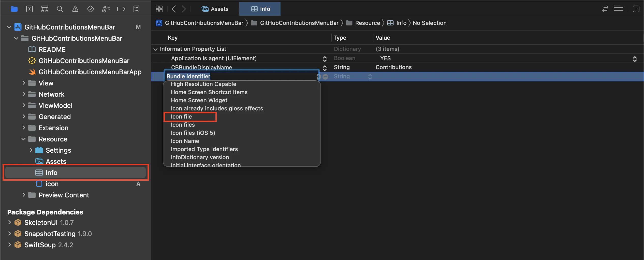Show the Report navigator
Image resolution: width=644 pixels, height=260 pixels.
tap(136, 9)
